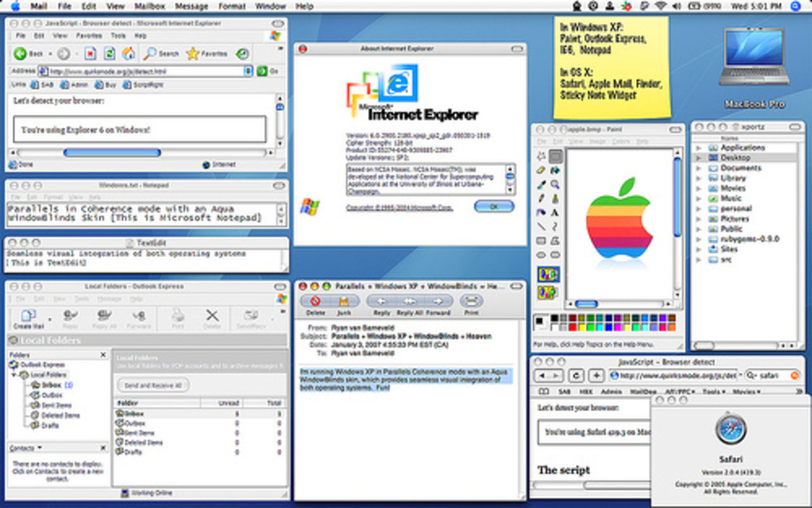Expand the Documents folder in Finder sidebar
The height and width of the screenshot is (508, 812).
tap(700, 167)
